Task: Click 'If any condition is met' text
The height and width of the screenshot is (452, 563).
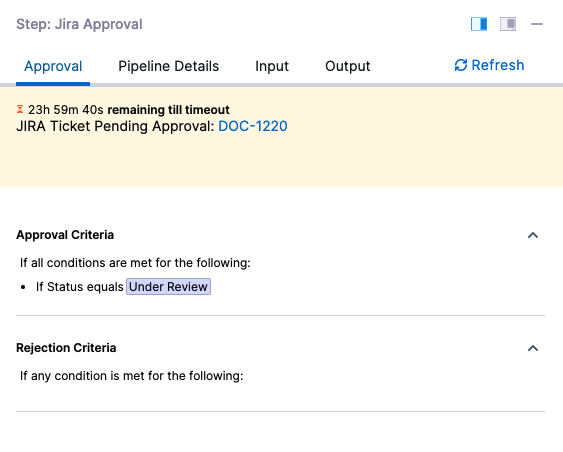Action: point(131,376)
